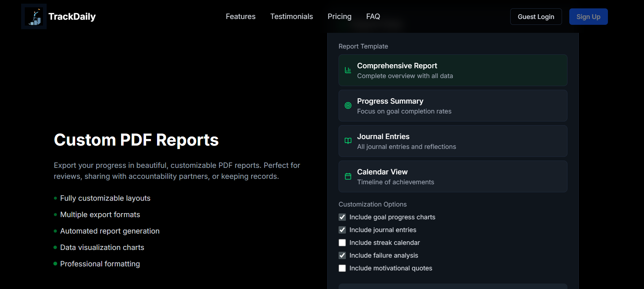
Task: Click the Report Template label
Action: point(363,46)
